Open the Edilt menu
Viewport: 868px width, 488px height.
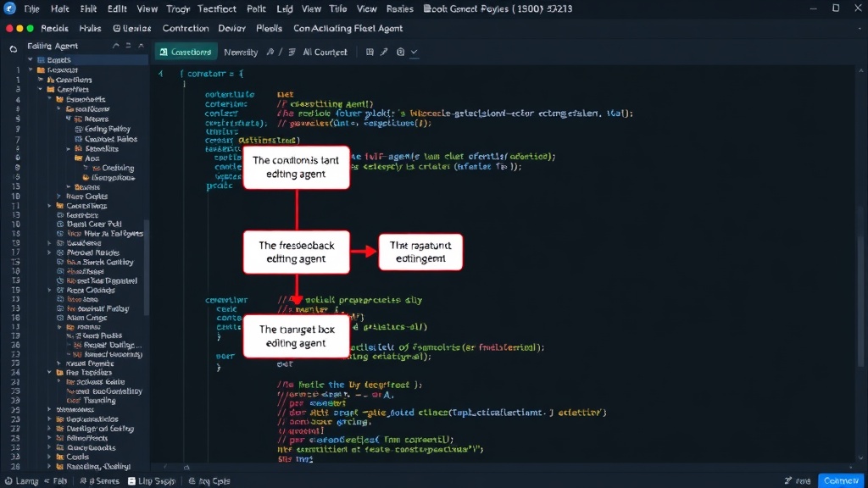117,8
